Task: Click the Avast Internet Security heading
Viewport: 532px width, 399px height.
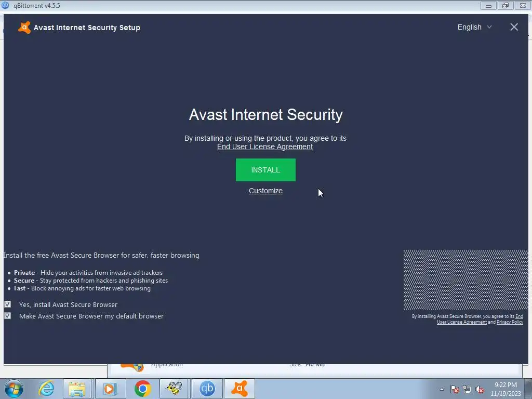Action: (265, 115)
